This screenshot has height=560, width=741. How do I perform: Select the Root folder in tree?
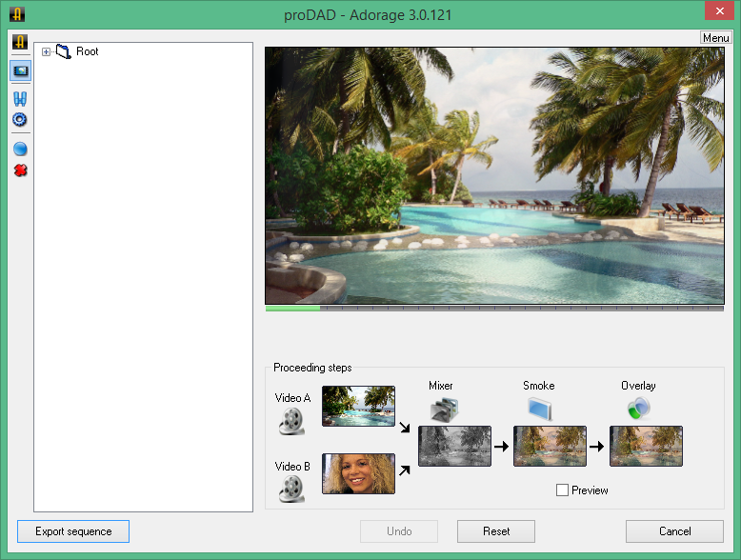pos(87,51)
